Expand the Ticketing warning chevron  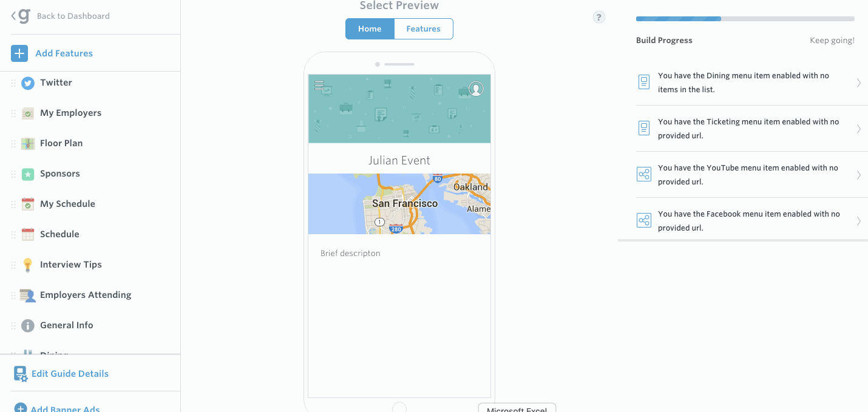point(858,129)
